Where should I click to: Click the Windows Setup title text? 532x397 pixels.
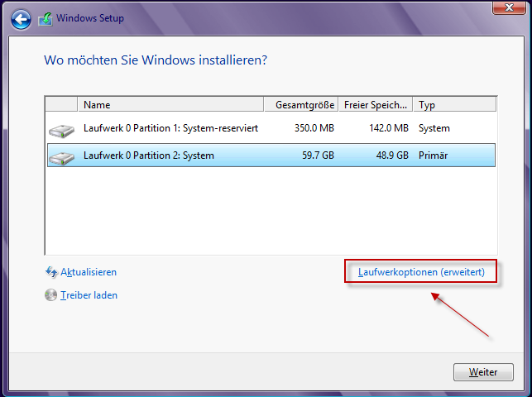(90, 18)
